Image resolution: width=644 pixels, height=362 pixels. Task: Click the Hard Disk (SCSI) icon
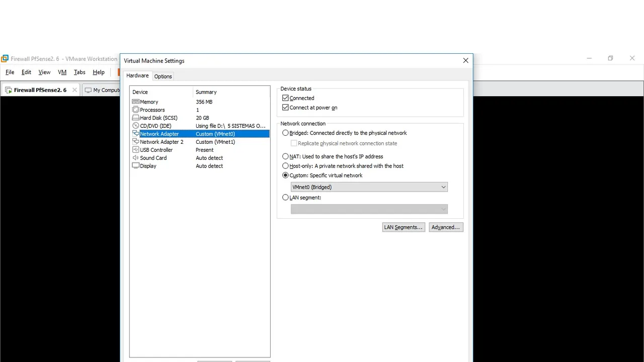(135, 118)
